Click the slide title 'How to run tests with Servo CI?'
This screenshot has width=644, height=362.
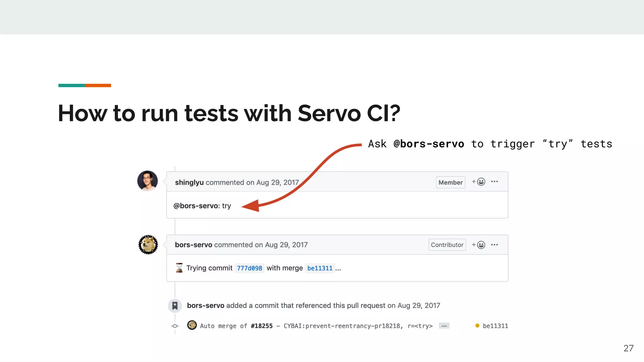coord(229,113)
